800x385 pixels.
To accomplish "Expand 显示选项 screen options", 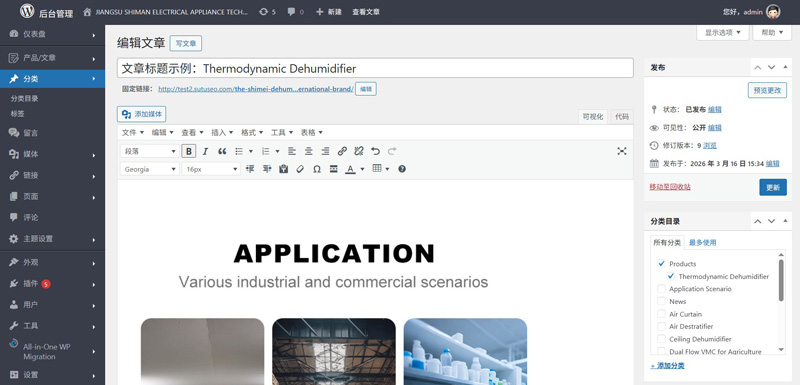I will (722, 32).
